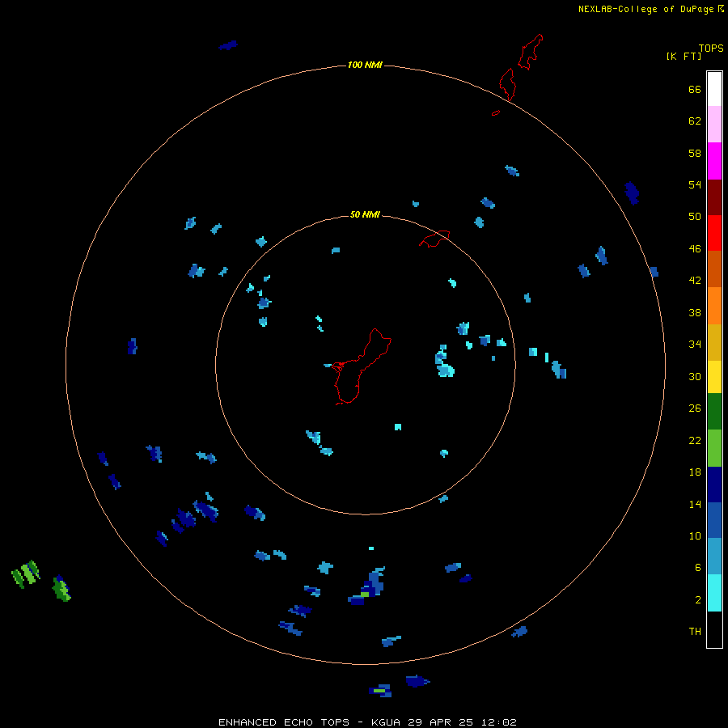
Task: Click the legend value 30
Action: [x=695, y=376]
